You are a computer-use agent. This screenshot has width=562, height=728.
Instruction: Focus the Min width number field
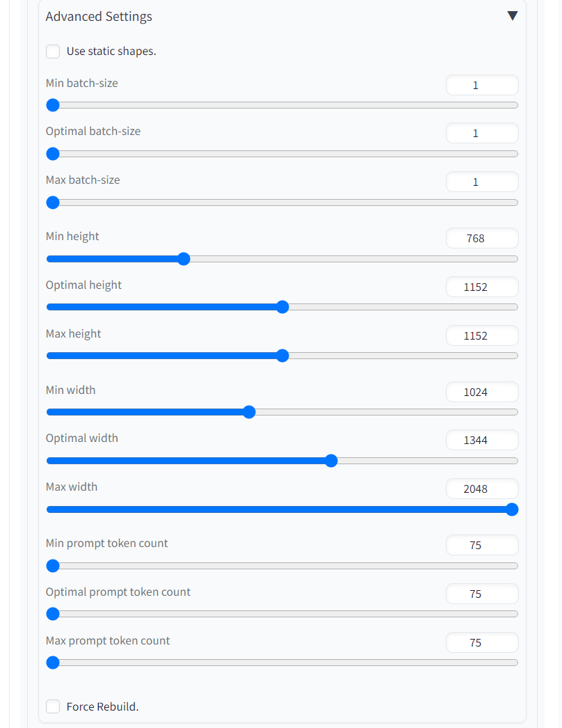pyautogui.click(x=482, y=393)
